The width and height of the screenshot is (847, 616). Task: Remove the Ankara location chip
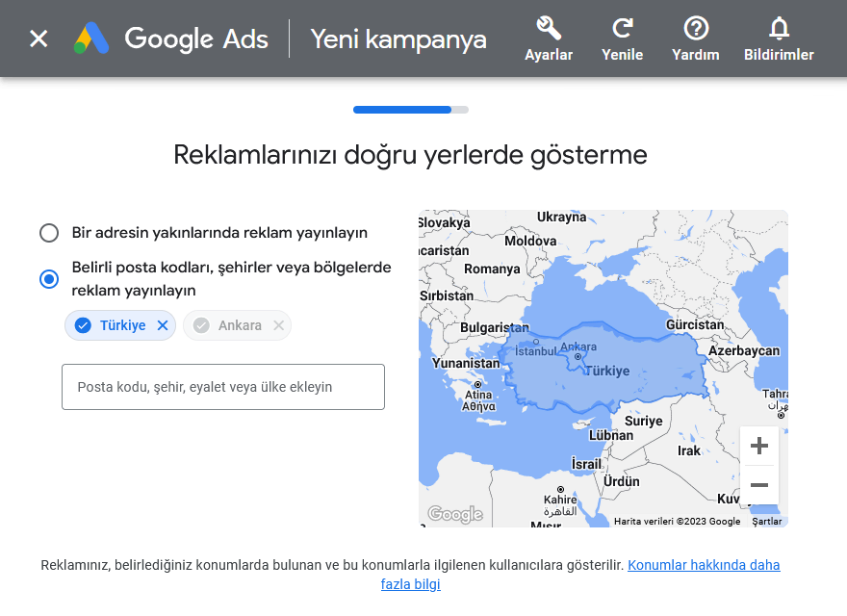point(279,325)
